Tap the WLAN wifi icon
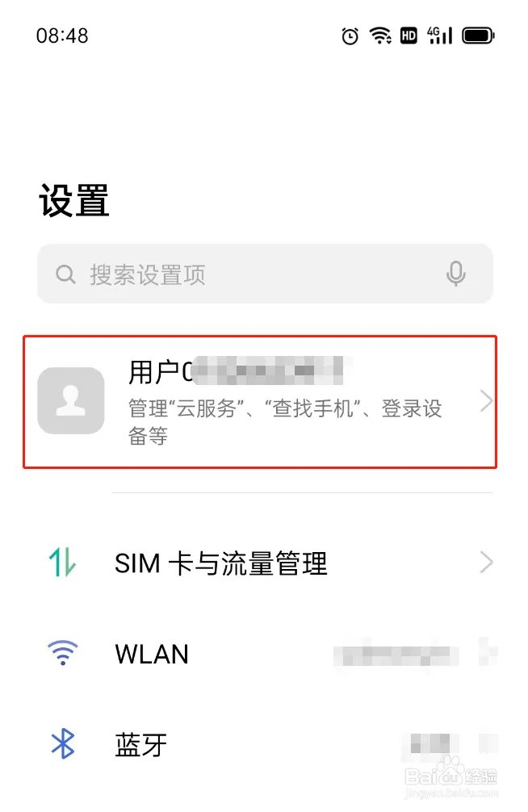The image size is (528, 812). click(63, 653)
